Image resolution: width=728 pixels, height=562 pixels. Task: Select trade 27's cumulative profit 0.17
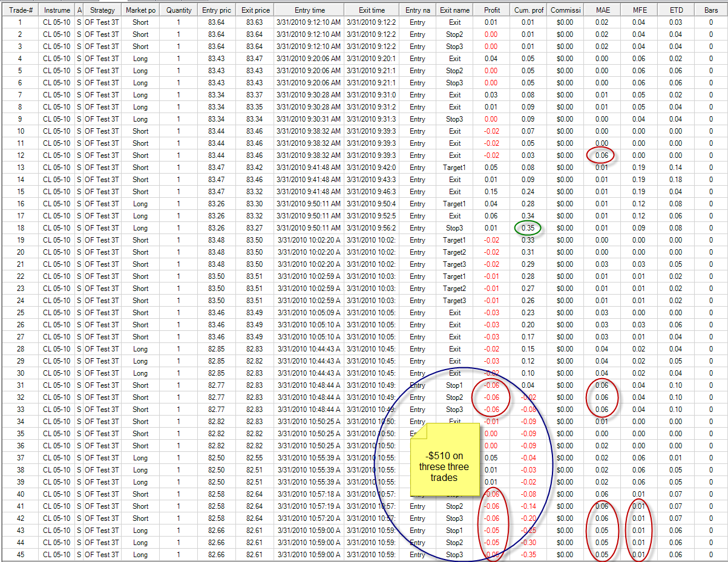pyautogui.click(x=529, y=337)
